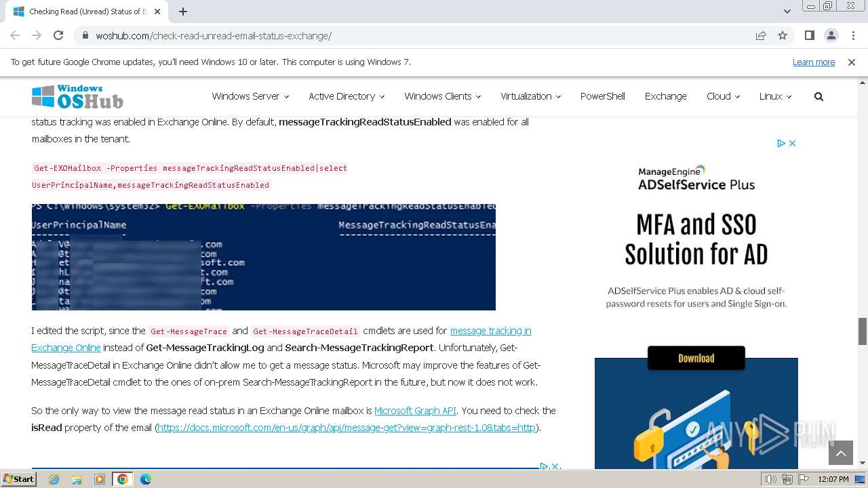868x488 pixels.
Task: Click the Action Center flag icon
Action: pos(802,479)
